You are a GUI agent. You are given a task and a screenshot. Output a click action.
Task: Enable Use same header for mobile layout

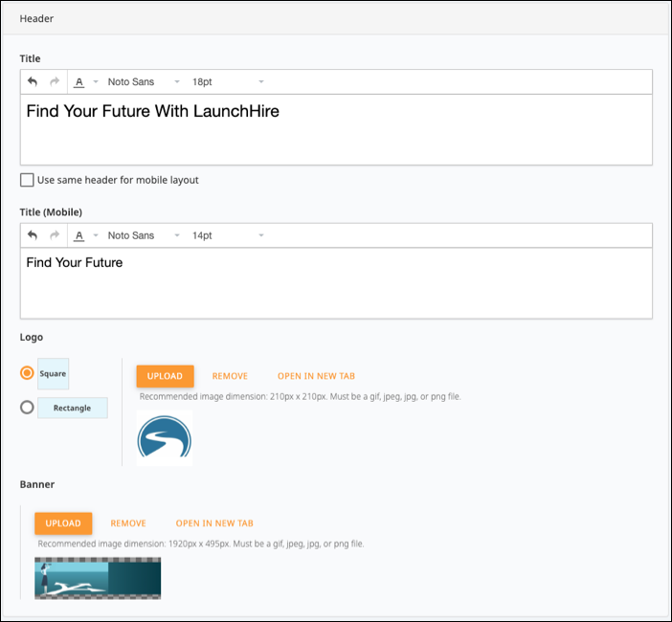click(x=27, y=180)
